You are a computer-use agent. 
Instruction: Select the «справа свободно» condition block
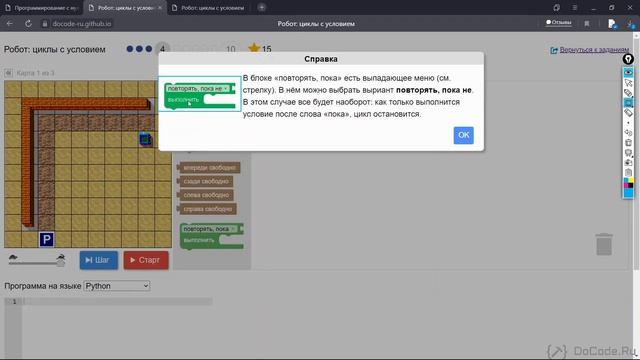(207, 209)
